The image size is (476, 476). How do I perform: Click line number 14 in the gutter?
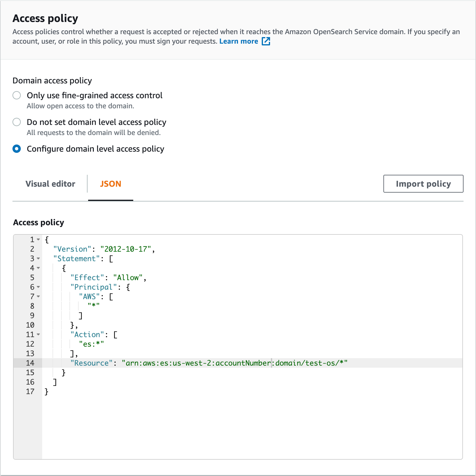click(30, 363)
